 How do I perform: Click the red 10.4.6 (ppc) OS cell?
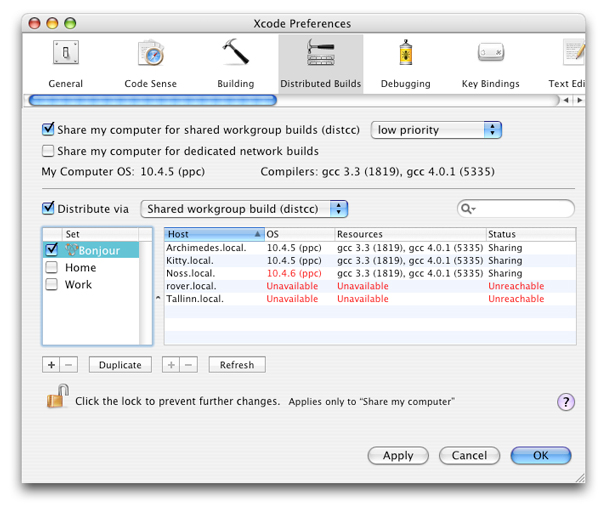pos(294,273)
